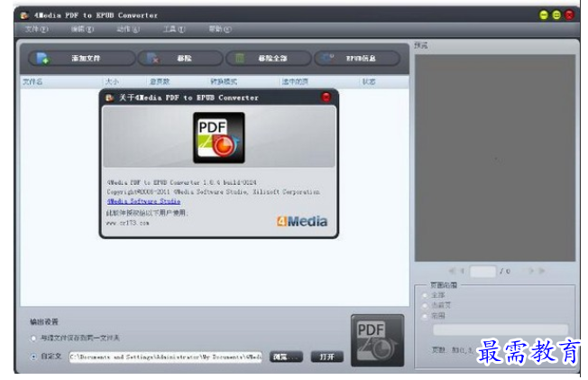Click the total pages column header

(177, 81)
